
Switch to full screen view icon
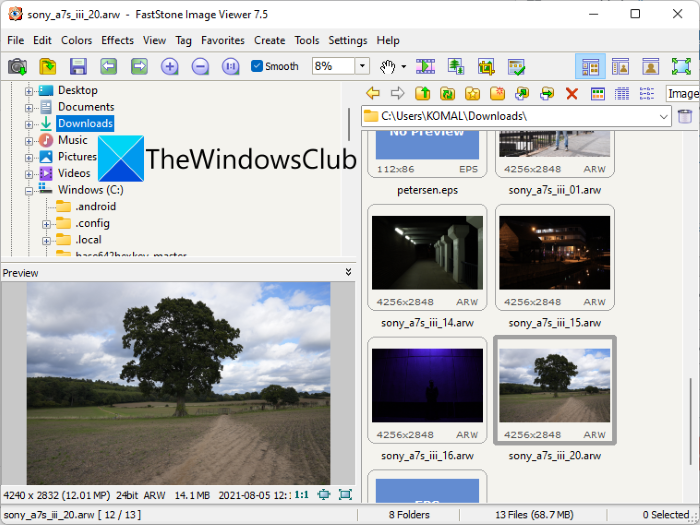tap(681, 66)
